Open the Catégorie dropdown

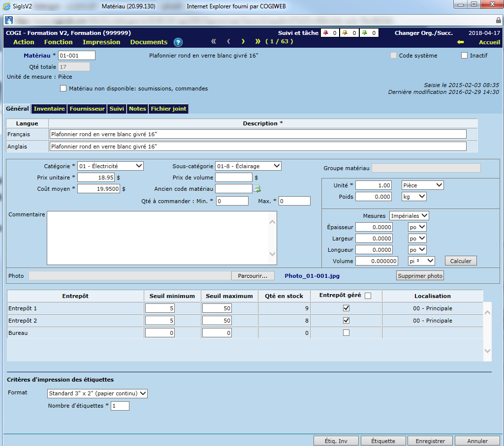(110, 166)
